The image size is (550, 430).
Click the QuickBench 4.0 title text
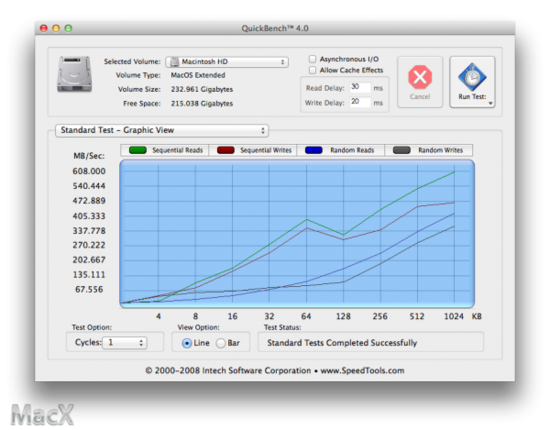[275, 28]
